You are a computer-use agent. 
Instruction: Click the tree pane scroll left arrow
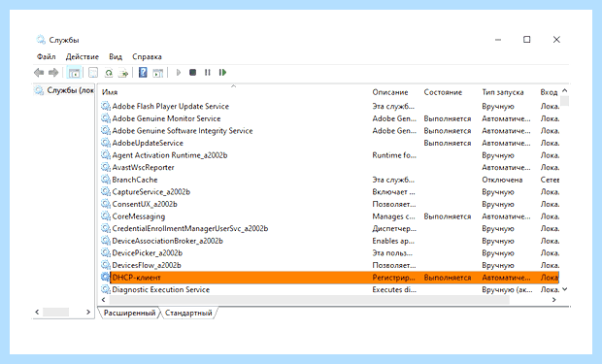37,312
